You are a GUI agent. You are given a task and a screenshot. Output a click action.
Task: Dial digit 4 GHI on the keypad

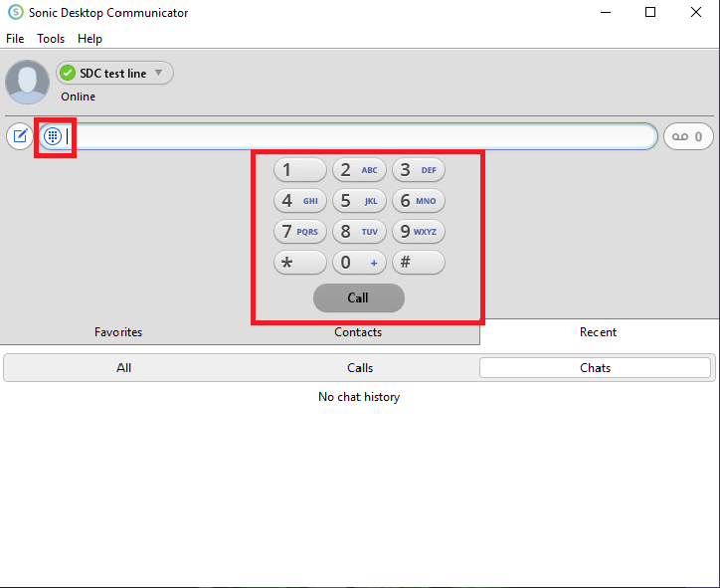(x=300, y=201)
